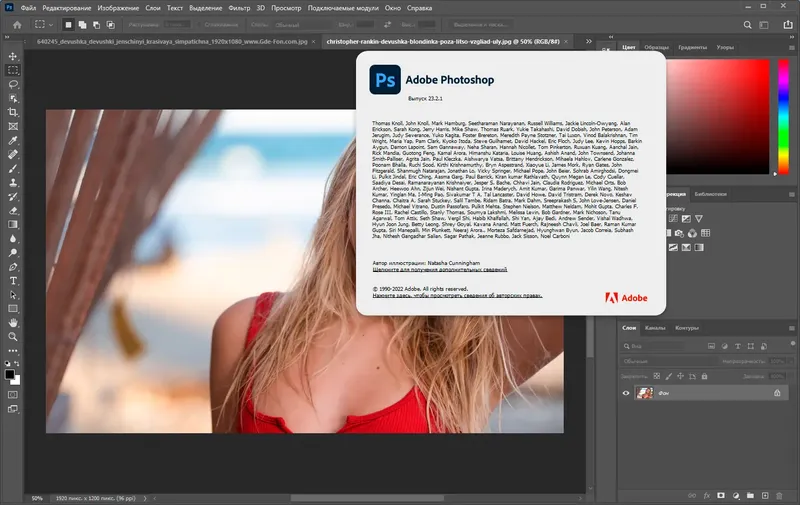Select the Brush tool
Viewport: 800px width, 505px height.
(x=13, y=169)
